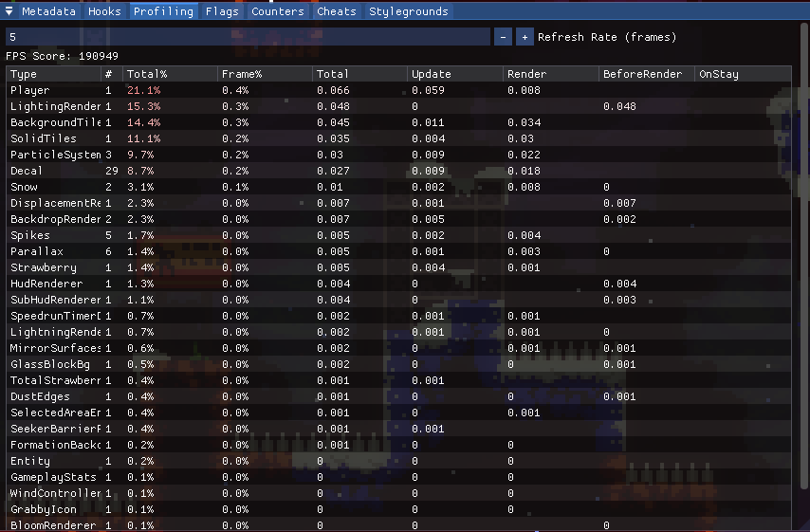Select the LightningRende row name

(55, 332)
